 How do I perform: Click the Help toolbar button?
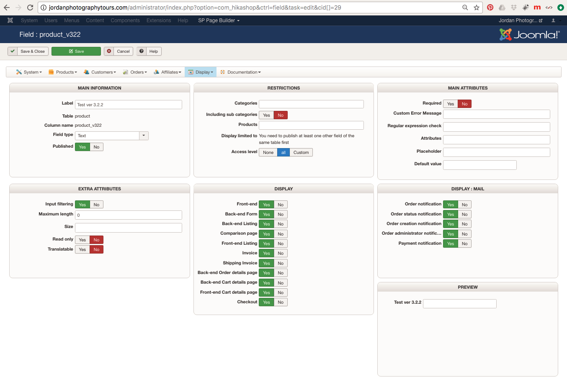(x=149, y=51)
